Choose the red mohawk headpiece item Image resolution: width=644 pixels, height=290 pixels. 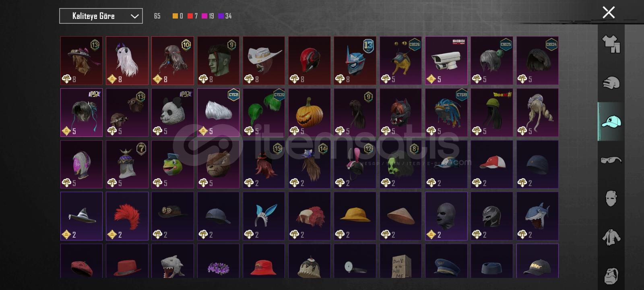tap(127, 216)
